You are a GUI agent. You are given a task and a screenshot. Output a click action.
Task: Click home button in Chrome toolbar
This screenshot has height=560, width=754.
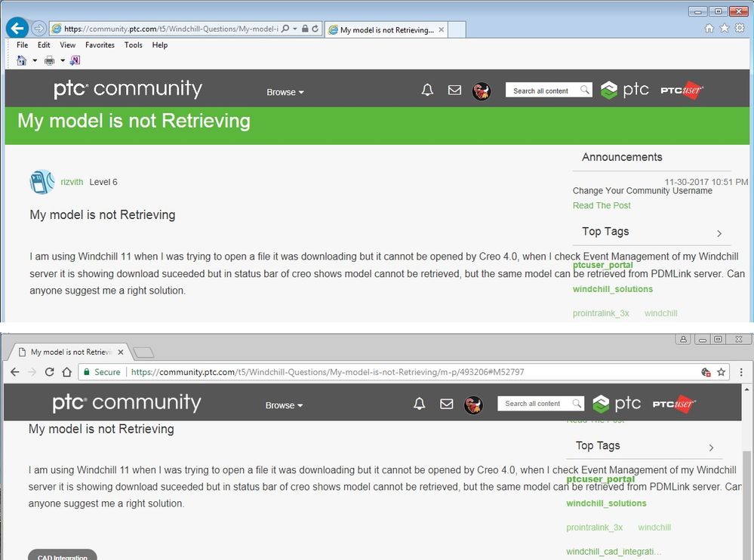67,372
